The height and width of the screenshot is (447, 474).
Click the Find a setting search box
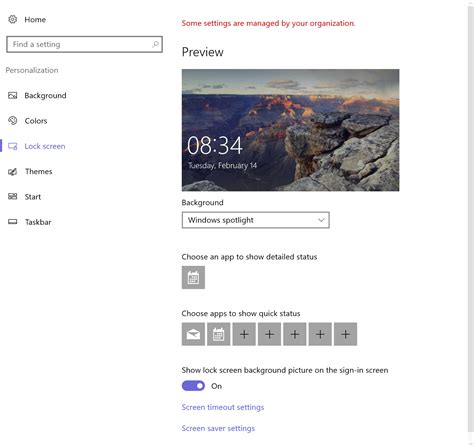(x=84, y=44)
